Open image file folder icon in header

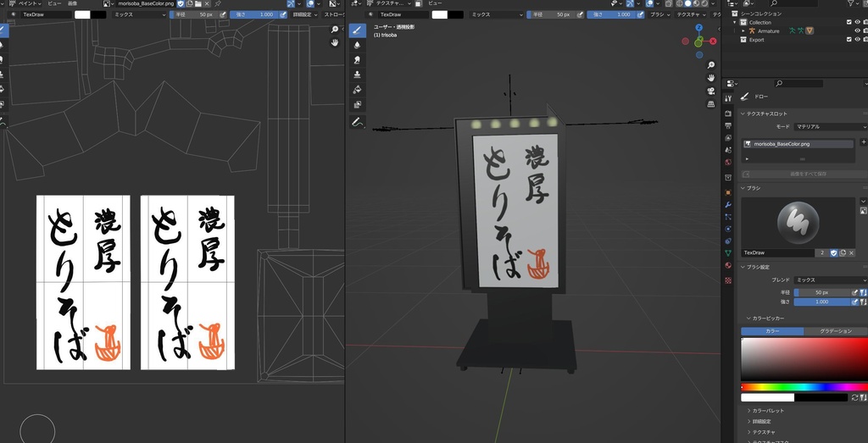pyautogui.click(x=198, y=3)
